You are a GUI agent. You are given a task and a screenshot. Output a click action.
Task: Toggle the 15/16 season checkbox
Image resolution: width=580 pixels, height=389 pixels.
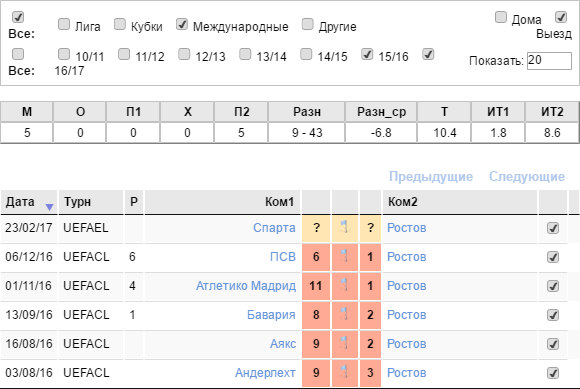[x=367, y=54]
